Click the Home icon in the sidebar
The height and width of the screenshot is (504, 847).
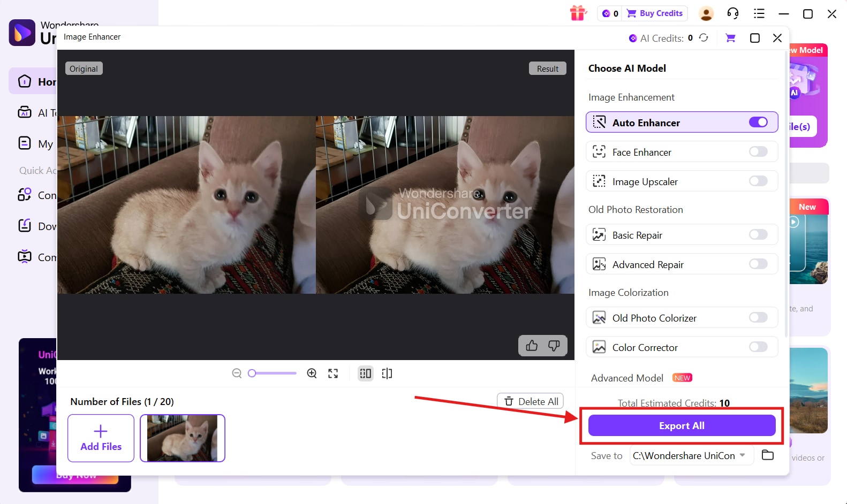tap(25, 81)
